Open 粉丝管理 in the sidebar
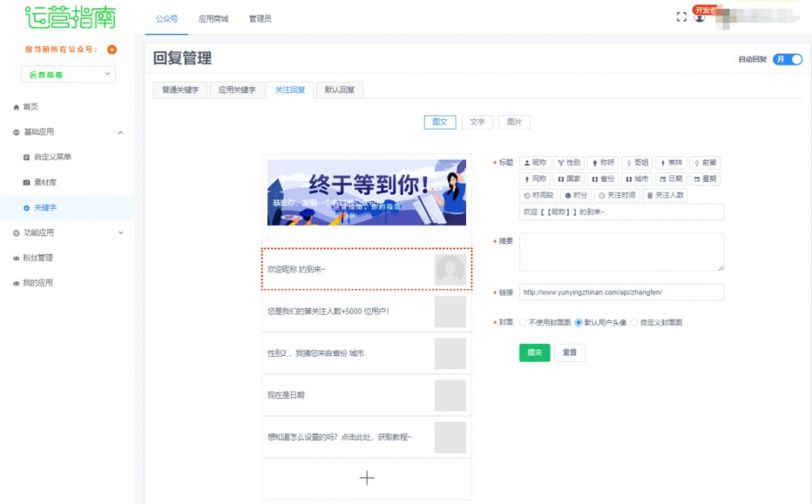Viewport: 812px width, 504px height. pos(38,258)
